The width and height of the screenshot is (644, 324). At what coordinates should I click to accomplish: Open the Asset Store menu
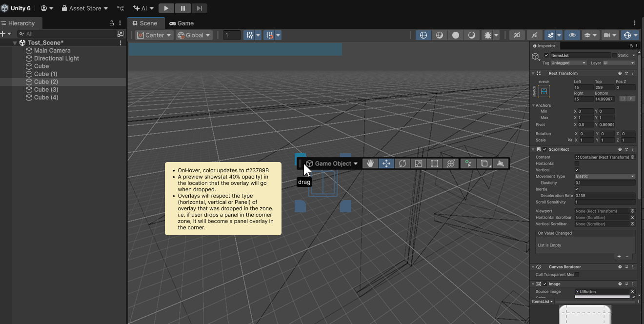[85, 8]
